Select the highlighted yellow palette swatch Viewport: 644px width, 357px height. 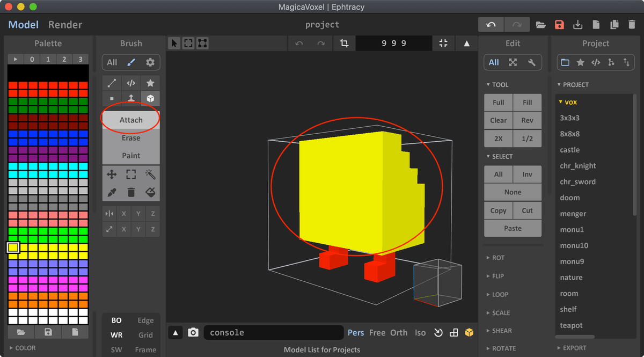coord(13,247)
